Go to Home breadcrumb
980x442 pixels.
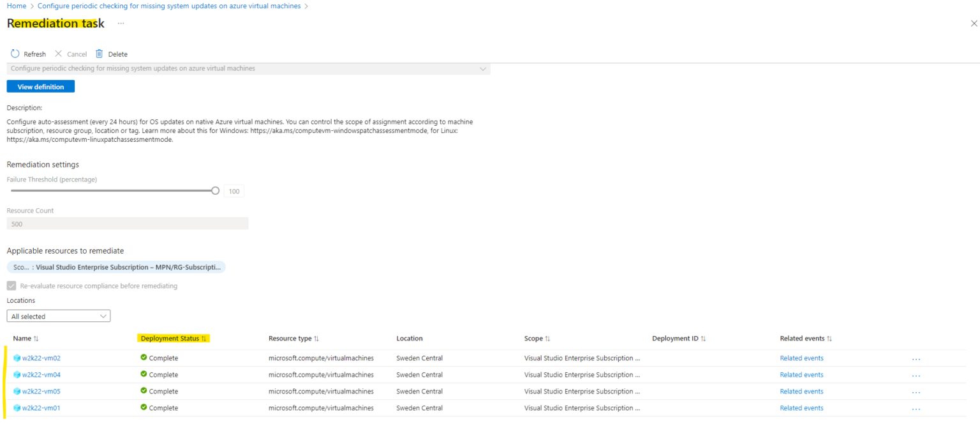(17, 6)
